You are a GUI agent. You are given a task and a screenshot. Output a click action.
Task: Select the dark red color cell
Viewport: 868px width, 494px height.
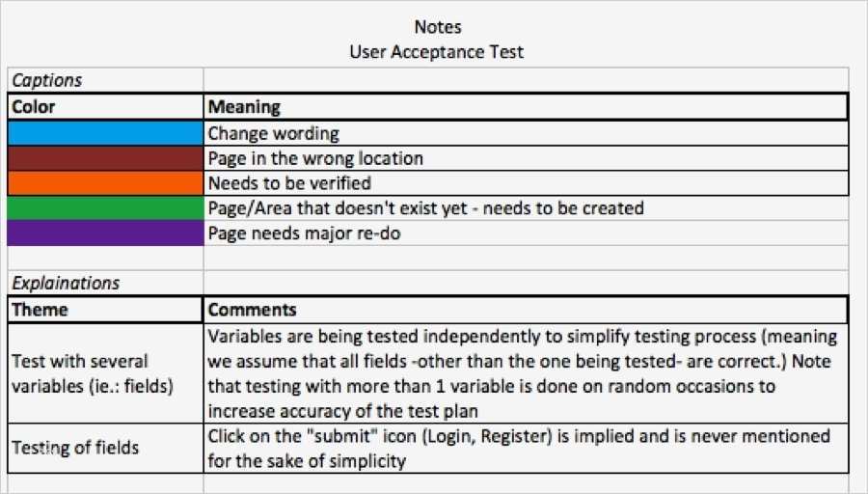(104, 158)
